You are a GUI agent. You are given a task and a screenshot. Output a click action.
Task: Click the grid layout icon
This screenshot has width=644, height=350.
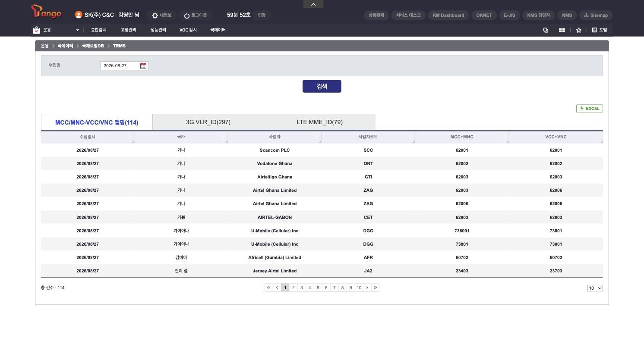tap(562, 30)
